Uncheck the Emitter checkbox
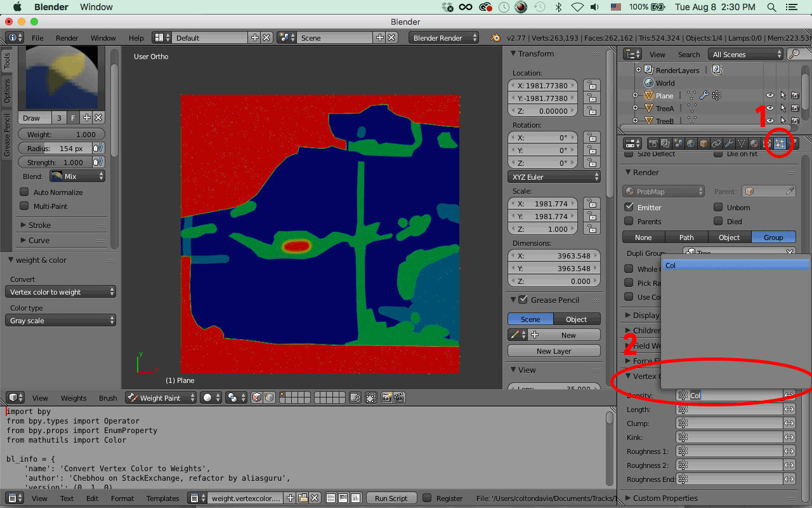 tap(629, 207)
